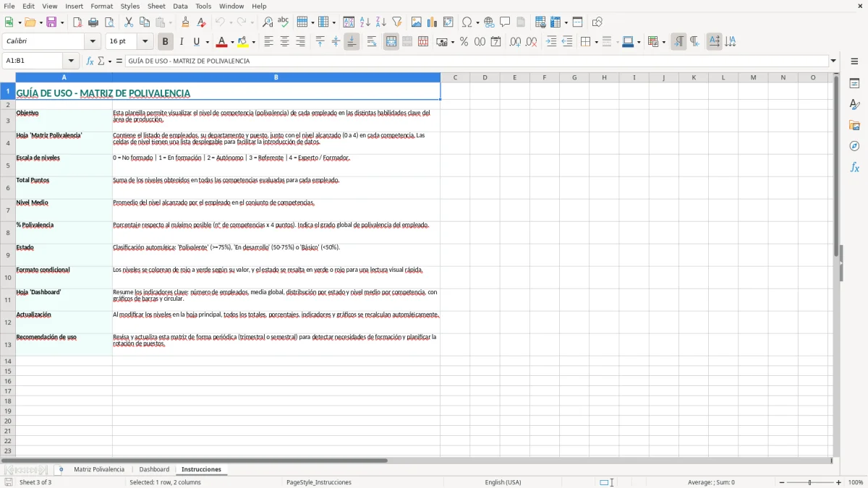Screen dimensions: 868x488
Task: Click Increase Indent icon
Action: click(x=551, y=42)
